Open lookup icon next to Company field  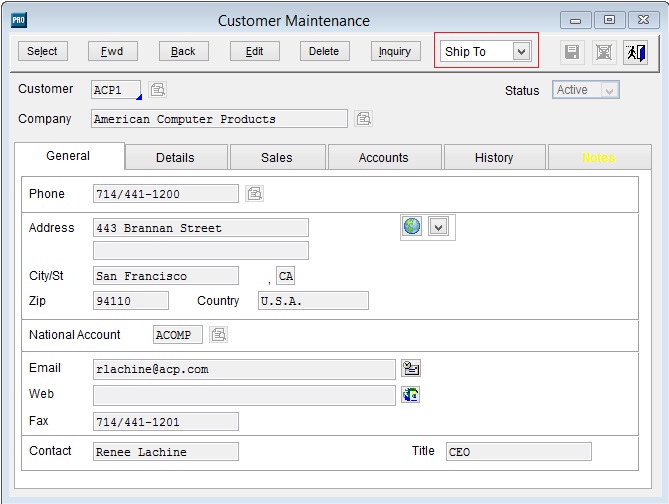click(x=364, y=119)
